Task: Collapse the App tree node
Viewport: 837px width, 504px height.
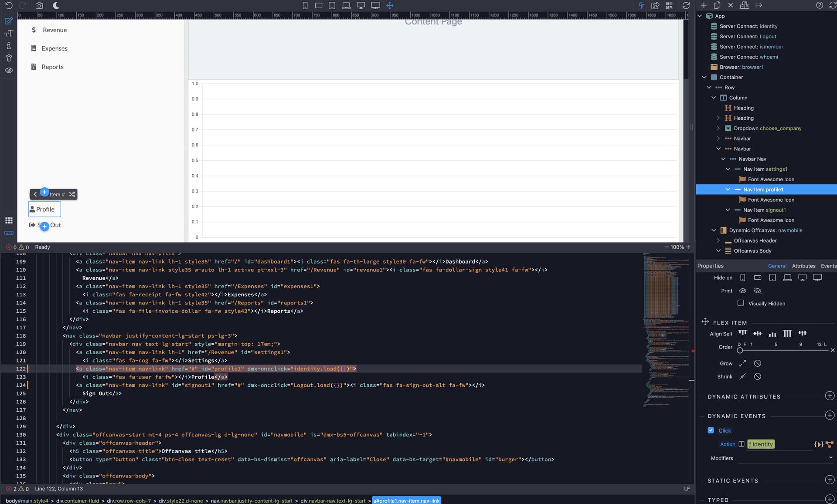Action: pos(700,16)
